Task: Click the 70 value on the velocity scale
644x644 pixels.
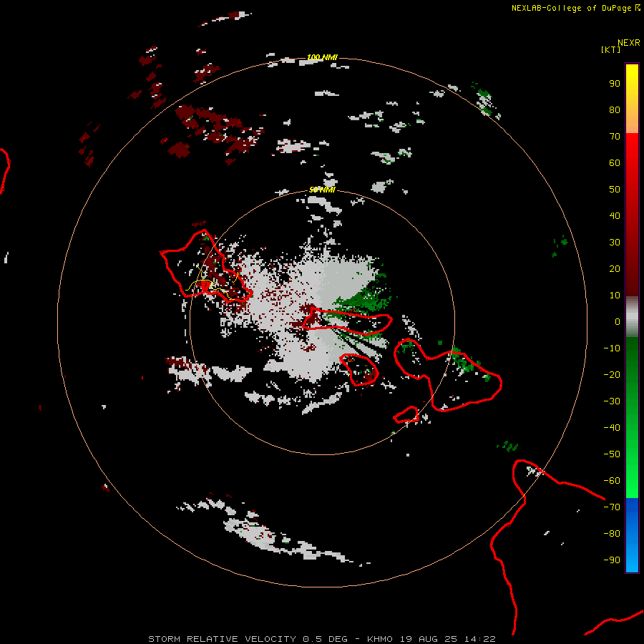Action: [615, 137]
